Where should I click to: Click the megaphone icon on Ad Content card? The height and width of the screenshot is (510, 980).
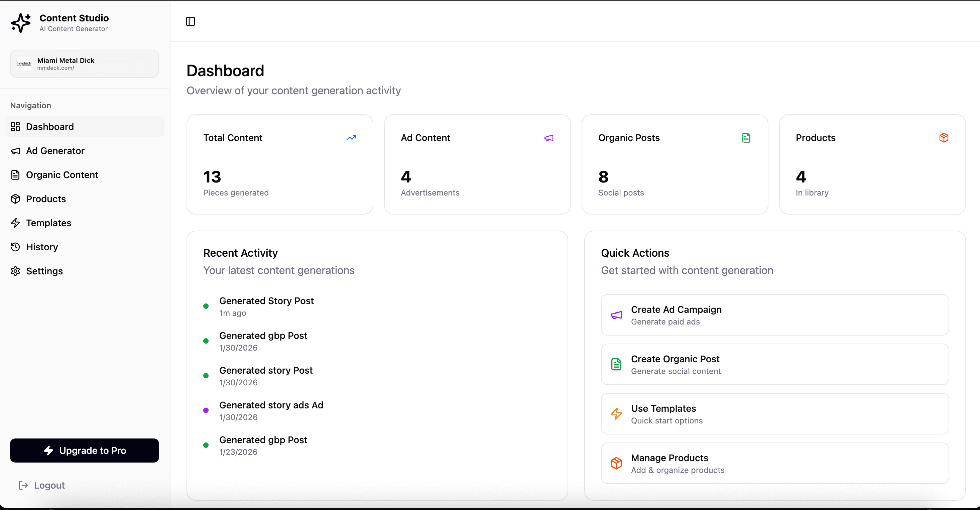pyautogui.click(x=548, y=137)
